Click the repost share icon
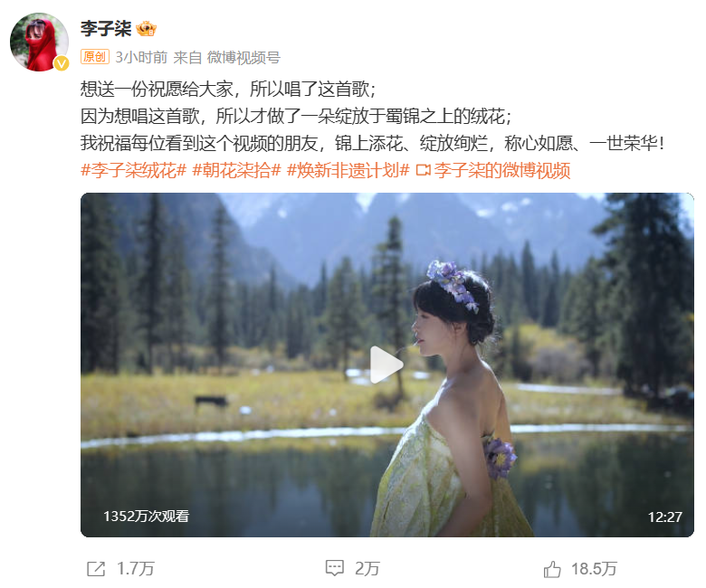Viewport: 706px width, 588px height. (96, 569)
